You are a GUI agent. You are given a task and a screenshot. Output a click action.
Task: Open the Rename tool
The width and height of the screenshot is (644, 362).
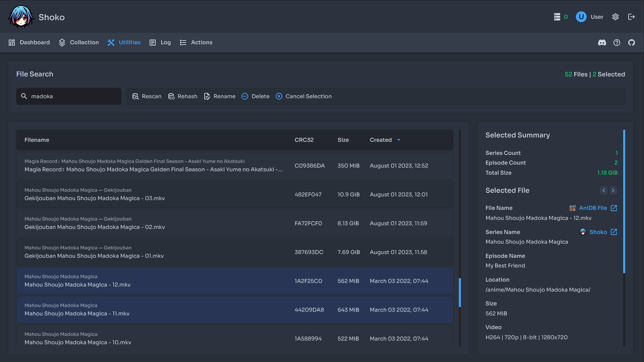219,96
